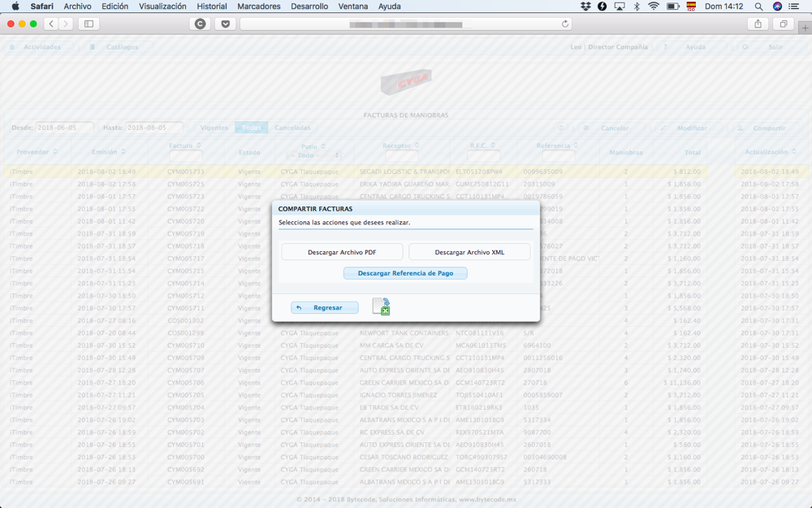Open Spotlight search in menu bar
This screenshot has height=508, width=812.
[758, 7]
